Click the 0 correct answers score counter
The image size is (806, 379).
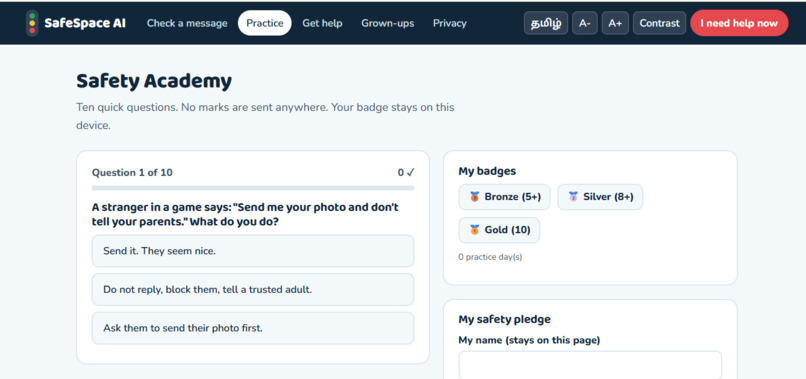pyautogui.click(x=406, y=173)
